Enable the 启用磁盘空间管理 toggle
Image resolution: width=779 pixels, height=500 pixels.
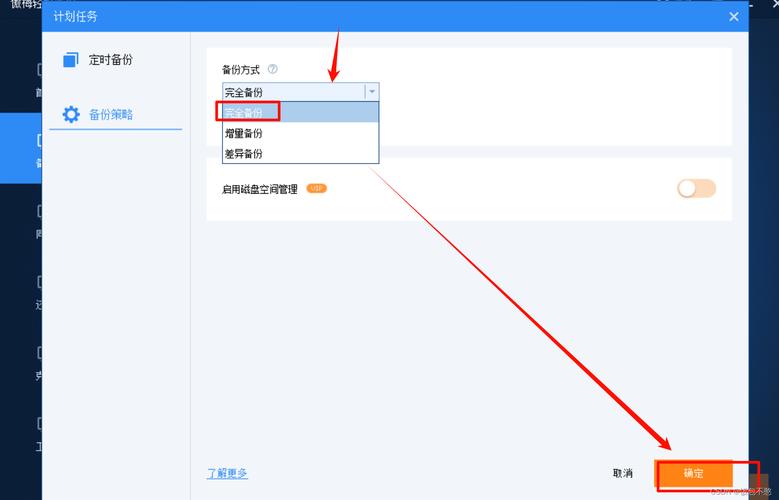pos(696,189)
